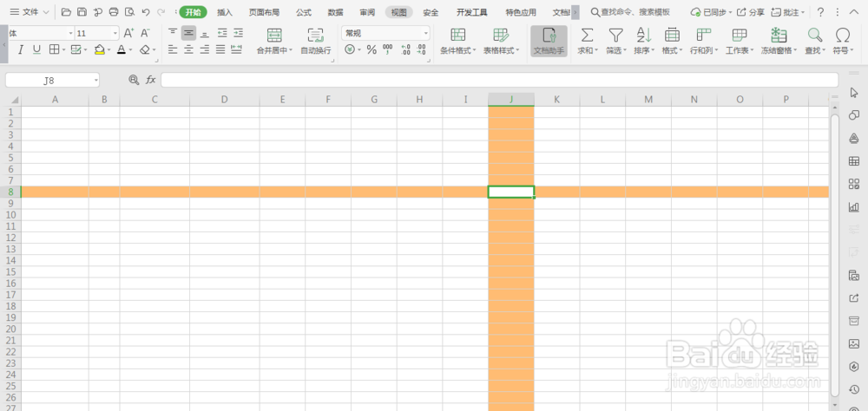Open font color dropdown arrow
The width and height of the screenshot is (868, 411).
(131, 50)
